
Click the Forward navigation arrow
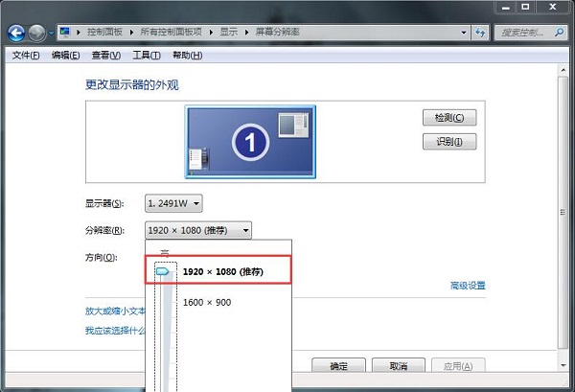pos(38,32)
